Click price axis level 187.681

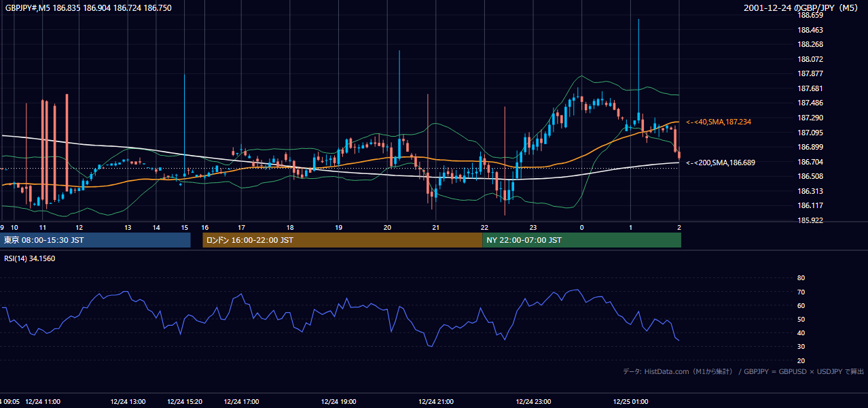pyautogui.click(x=810, y=88)
